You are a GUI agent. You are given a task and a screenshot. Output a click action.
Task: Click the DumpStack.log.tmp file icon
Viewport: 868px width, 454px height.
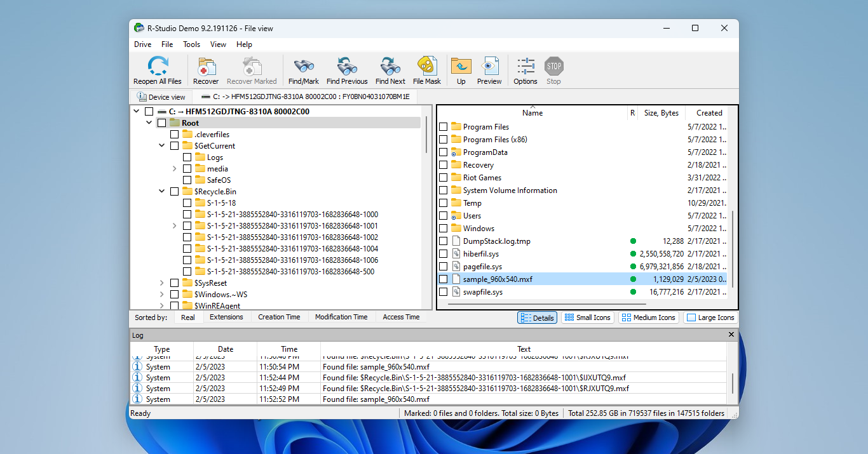click(x=456, y=241)
